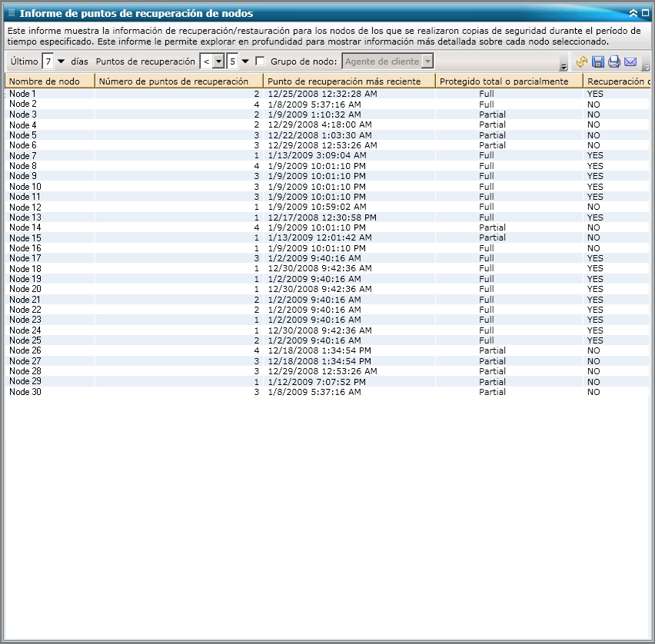Click Node 12 name cell
The height and width of the screenshot is (644, 655).
[x=25, y=207]
